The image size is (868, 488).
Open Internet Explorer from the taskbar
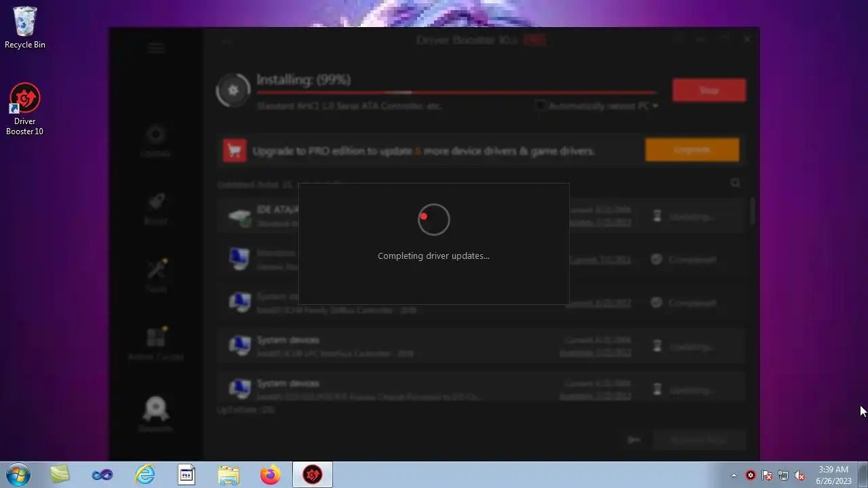click(144, 474)
